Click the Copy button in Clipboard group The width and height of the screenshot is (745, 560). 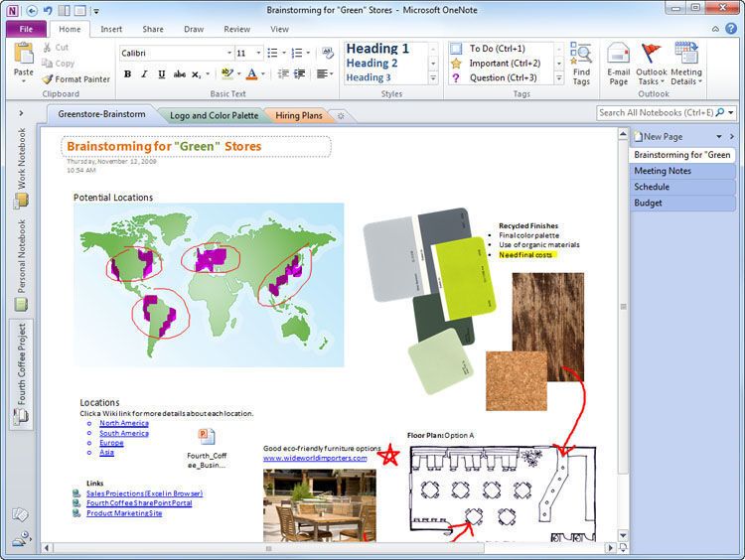click(x=58, y=64)
